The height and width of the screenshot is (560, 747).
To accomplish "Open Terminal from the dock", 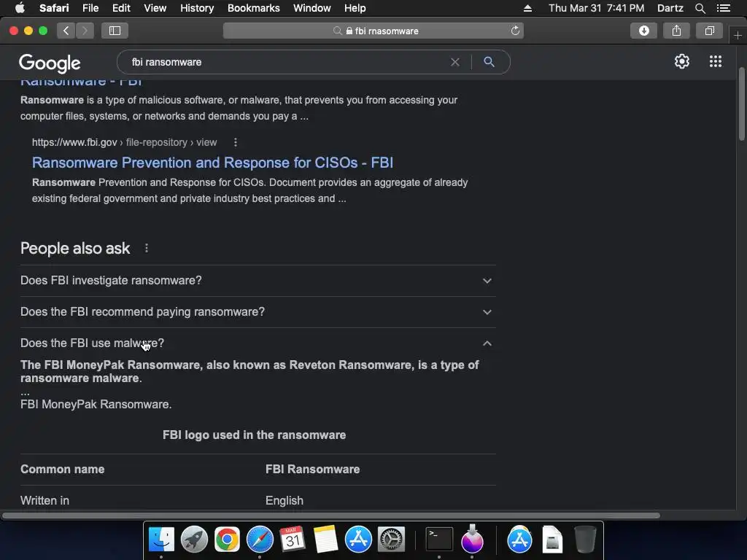I will (x=438, y=539).
